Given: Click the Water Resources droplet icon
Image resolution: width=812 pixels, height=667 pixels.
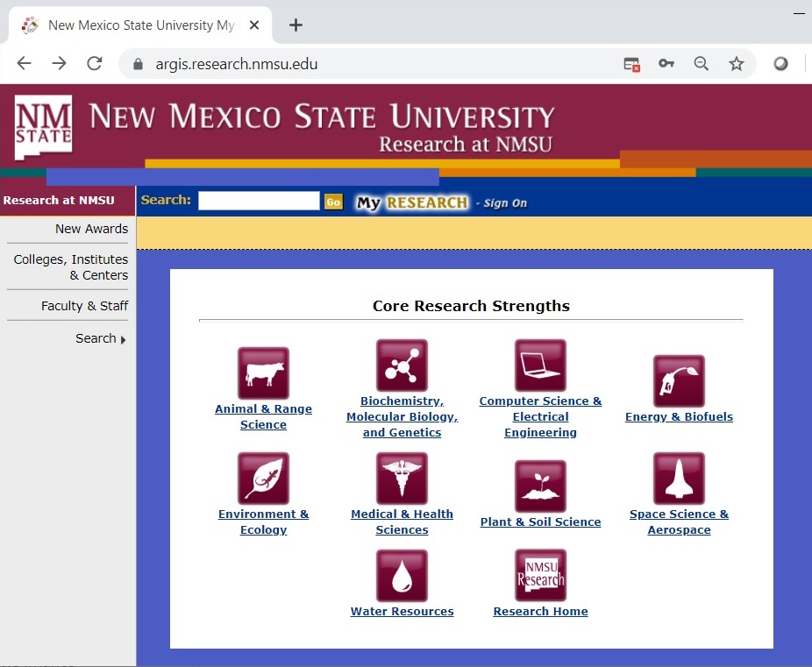Looking at the screenshot, I should coord(402,576).
